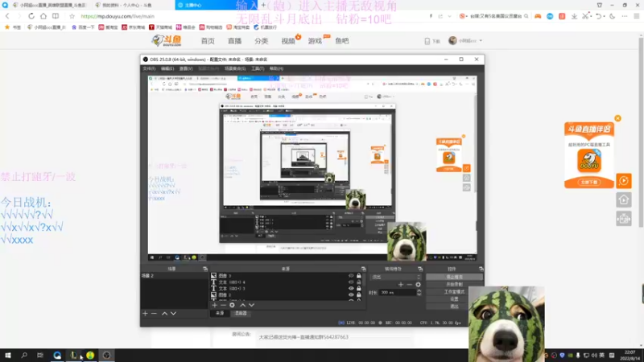Screen dimensions: 644x362
Task: Toggle visibility of 图像 2 source
Action: 351,294
